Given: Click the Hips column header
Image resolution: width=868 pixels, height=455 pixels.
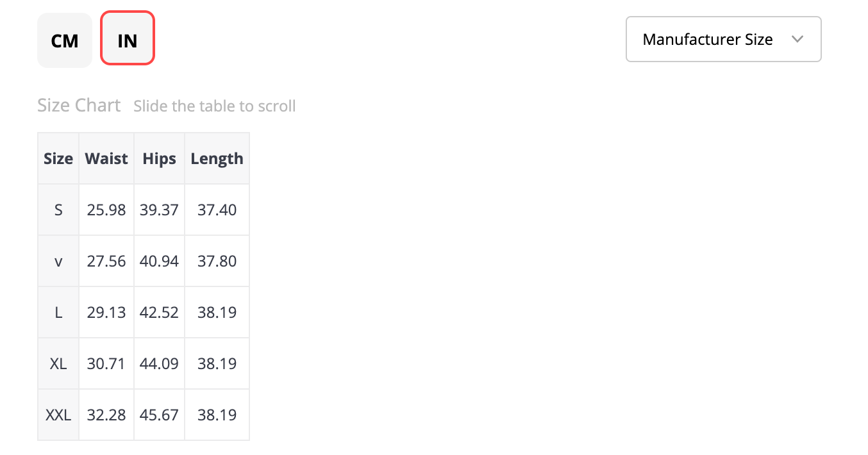Looking at the screenshot, I should click(159, 158).
